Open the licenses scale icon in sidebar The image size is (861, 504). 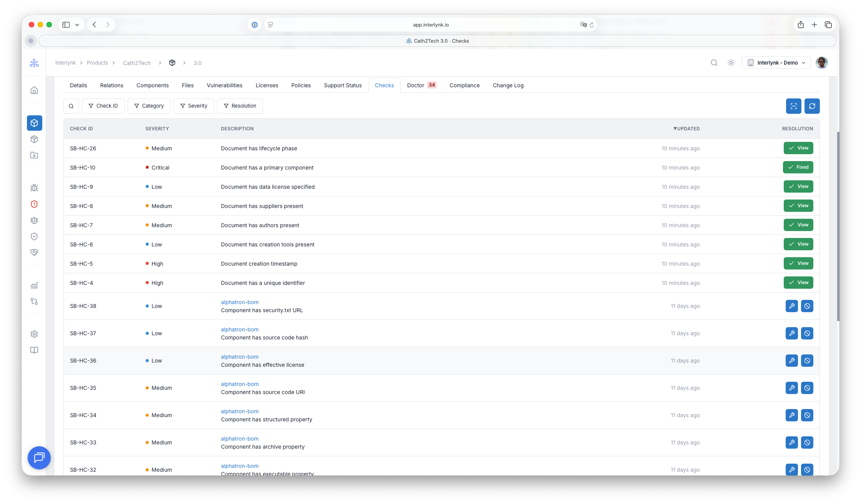pos(34,220)
